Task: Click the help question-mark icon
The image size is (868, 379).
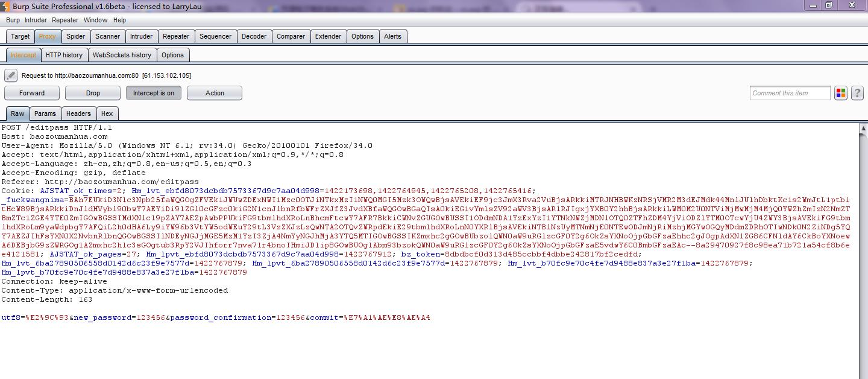Action: (x=857, y=93)
